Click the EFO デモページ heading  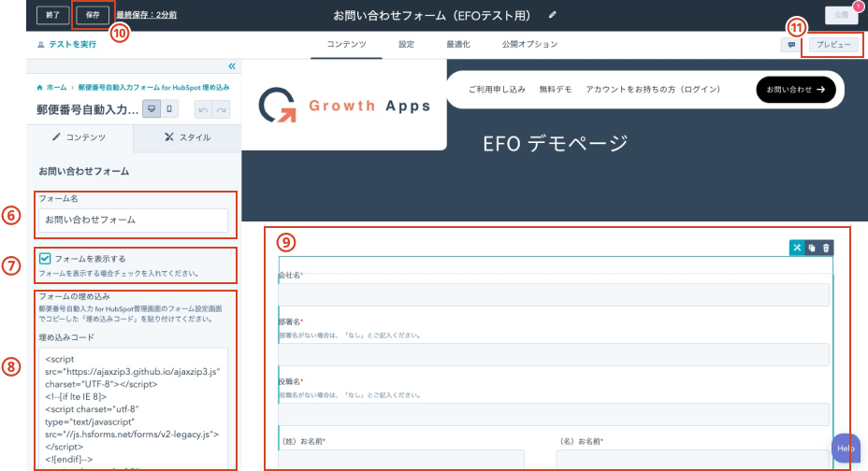pos(556,143)
